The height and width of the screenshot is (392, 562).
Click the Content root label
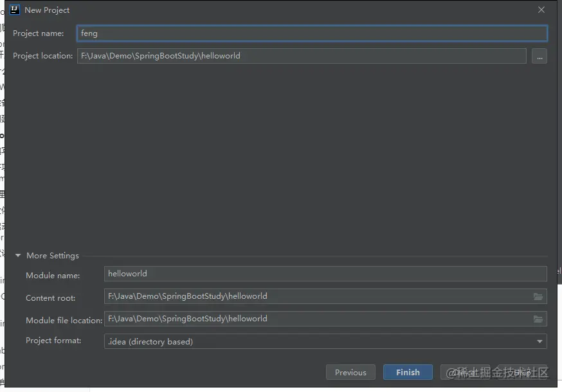[x=51, y=298]
